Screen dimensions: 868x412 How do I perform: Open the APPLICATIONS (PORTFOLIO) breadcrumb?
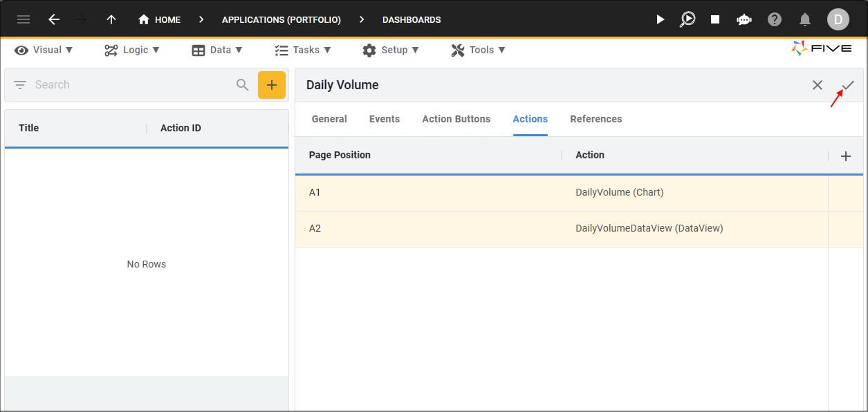[x=281, y=19]
